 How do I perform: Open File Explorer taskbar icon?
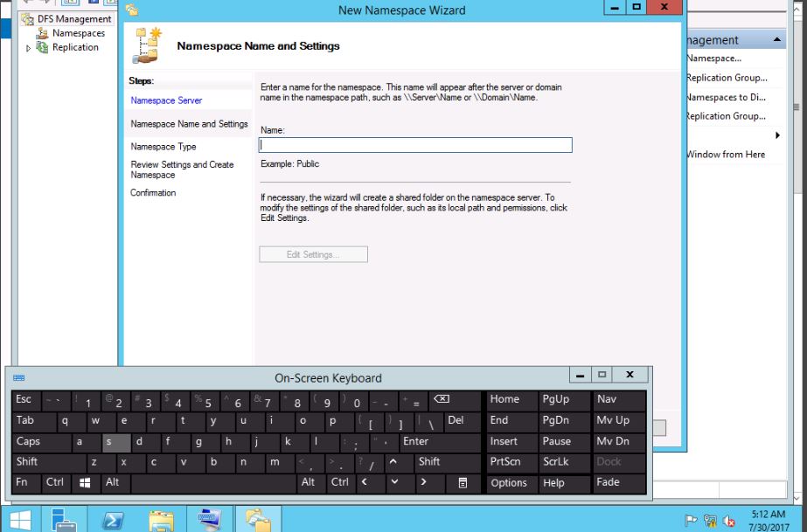click(x=161, y=520)
